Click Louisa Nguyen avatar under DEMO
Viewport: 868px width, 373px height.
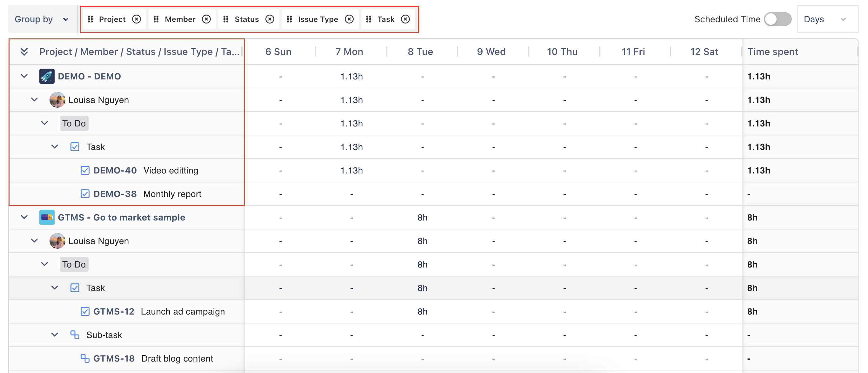(x=57, y=100)
